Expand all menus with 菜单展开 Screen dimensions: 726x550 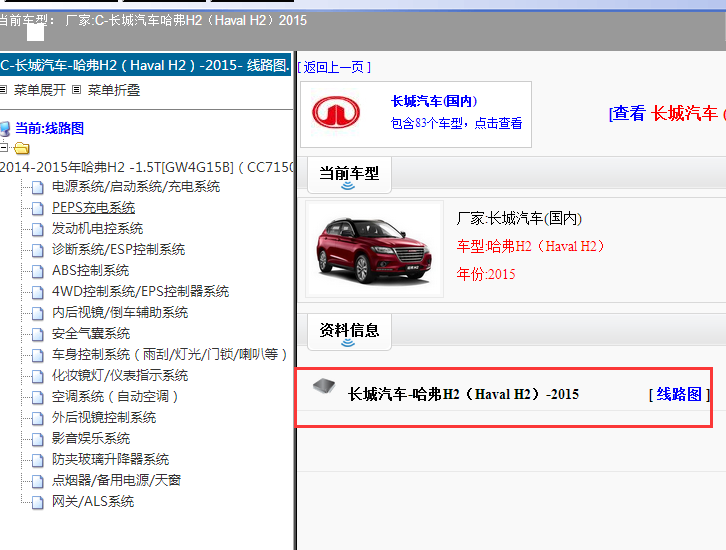pyautogui.click(x=40, y=90)
